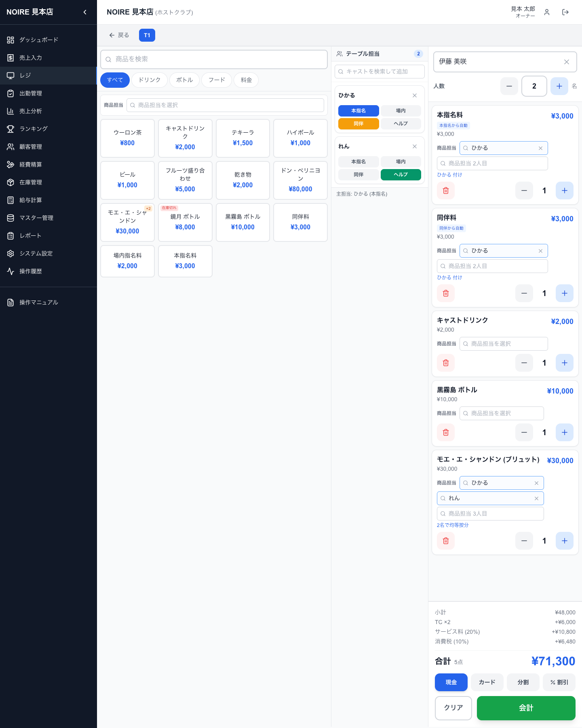Decrease the 黒霧島 ボトル quantity
The height and width of the screenshot is (728, 582).
point(524,432)
